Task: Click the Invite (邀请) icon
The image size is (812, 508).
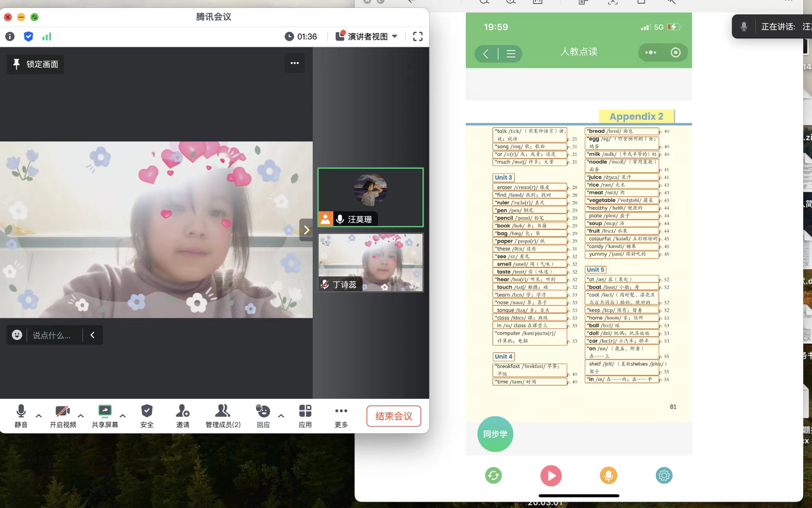Action: [183, 415]
